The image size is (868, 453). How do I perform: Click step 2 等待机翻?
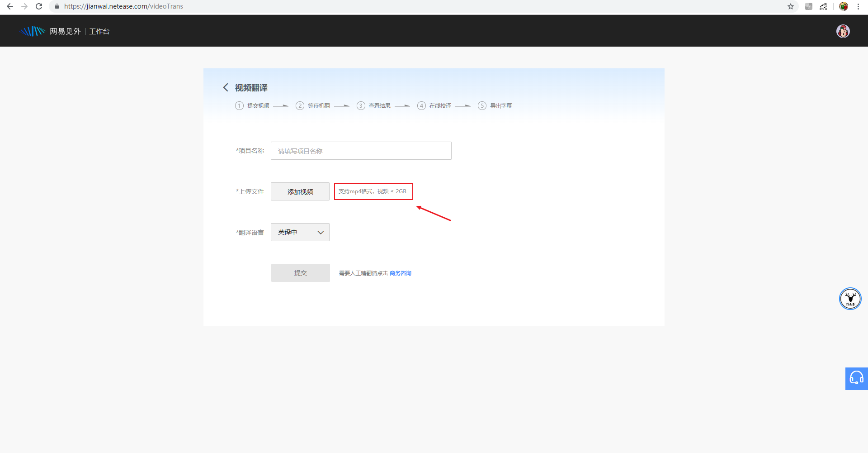coord(313,105)
